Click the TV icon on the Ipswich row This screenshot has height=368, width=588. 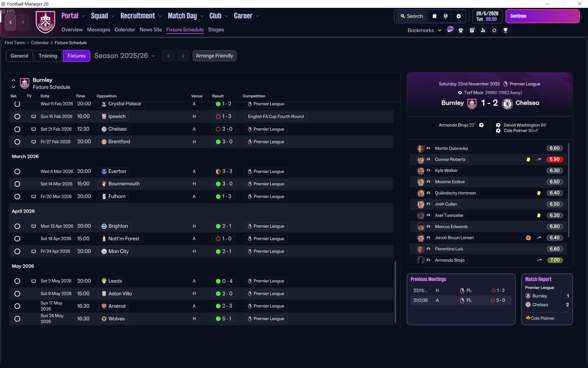[x=34, y=117]
